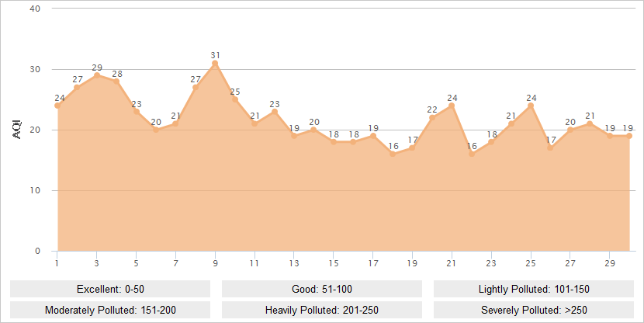This screenshot has width=644, height=323.
Task: Select the data point with value 29
Action: point(97,75)
